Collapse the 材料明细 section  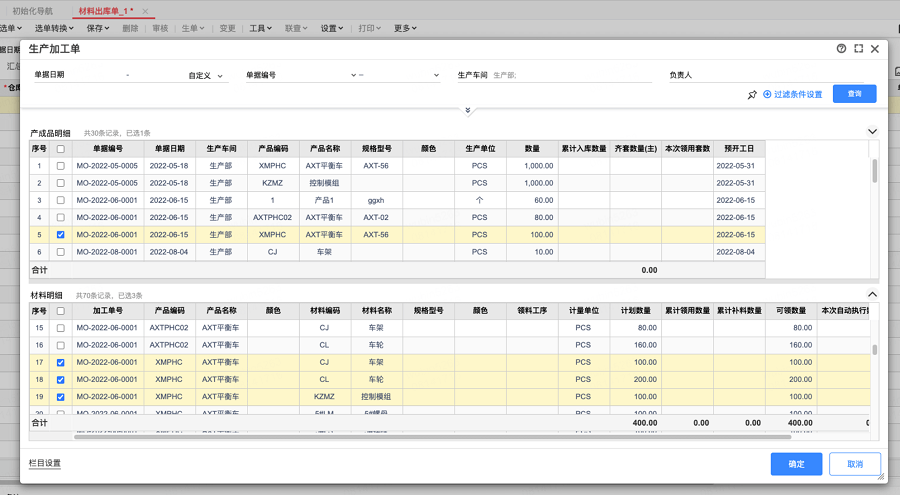point(872,295)
